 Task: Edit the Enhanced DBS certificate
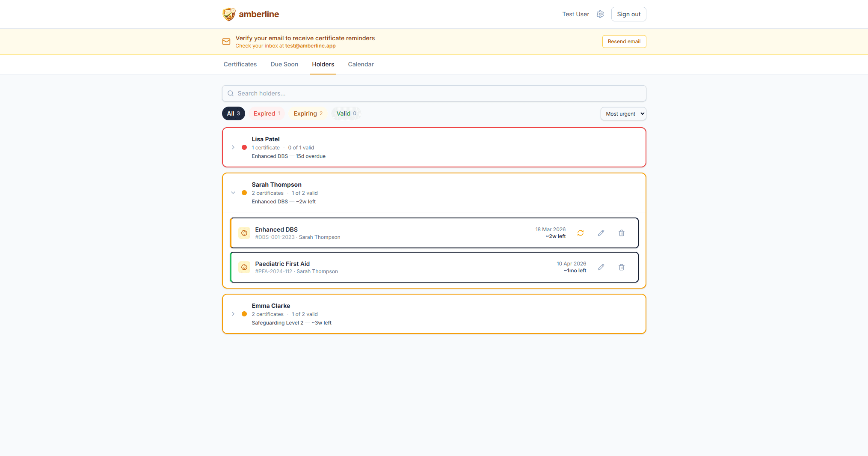click(x=601, y=233)
